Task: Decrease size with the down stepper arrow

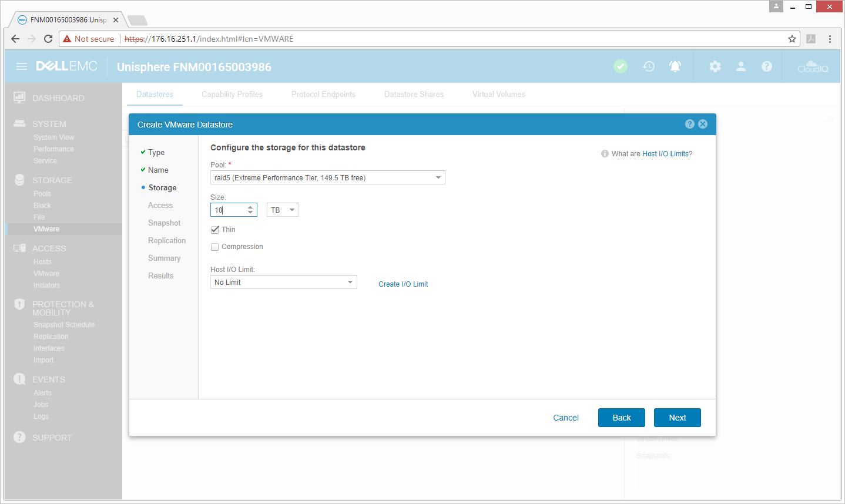Action: click(250, 213)
